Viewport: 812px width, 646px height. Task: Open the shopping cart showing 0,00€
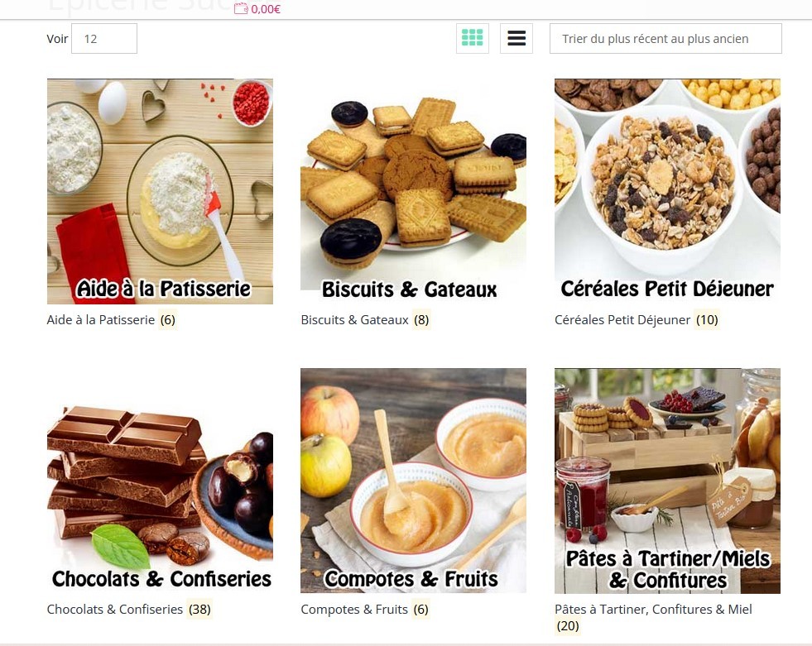click(x=257, y=9)
